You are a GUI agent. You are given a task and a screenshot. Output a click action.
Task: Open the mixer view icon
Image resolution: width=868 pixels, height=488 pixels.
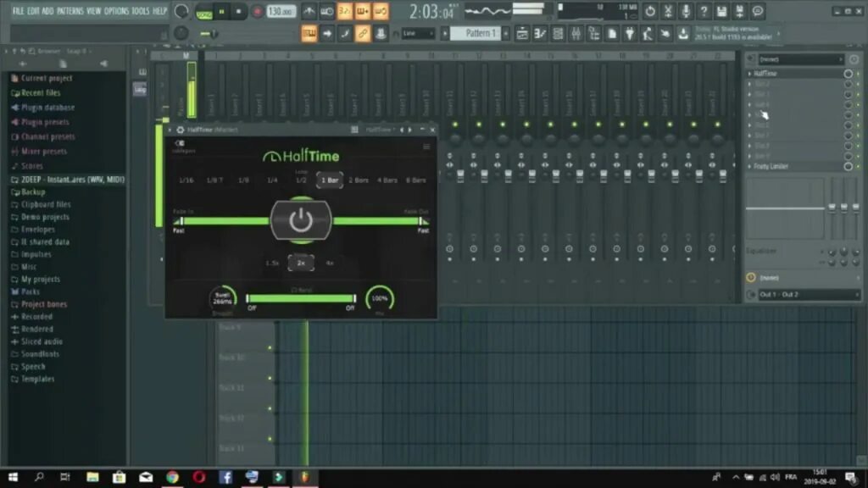point(576,34)
